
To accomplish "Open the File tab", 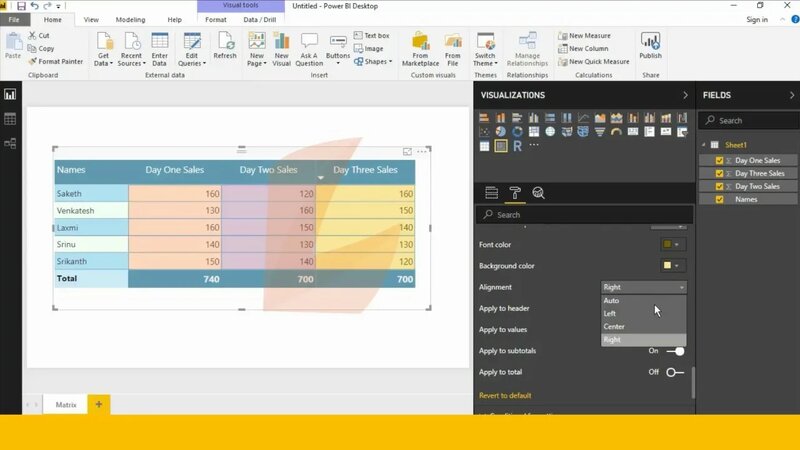I will [14, 19].
